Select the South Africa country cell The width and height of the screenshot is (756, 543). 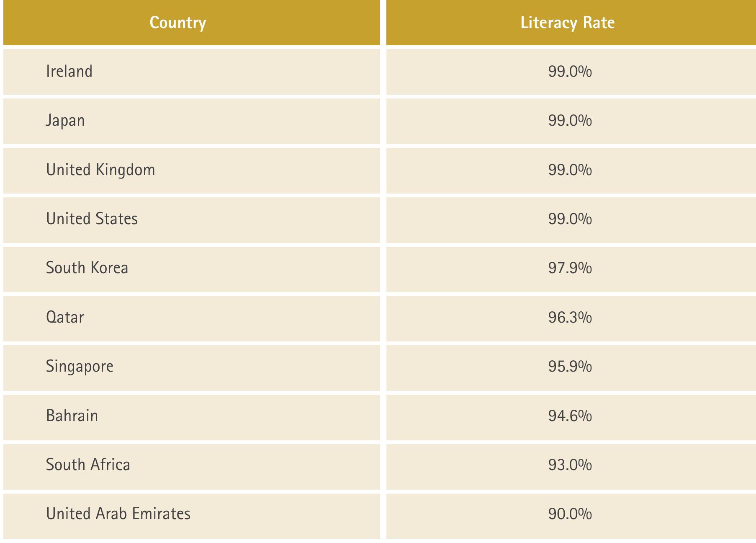[191, 467]
